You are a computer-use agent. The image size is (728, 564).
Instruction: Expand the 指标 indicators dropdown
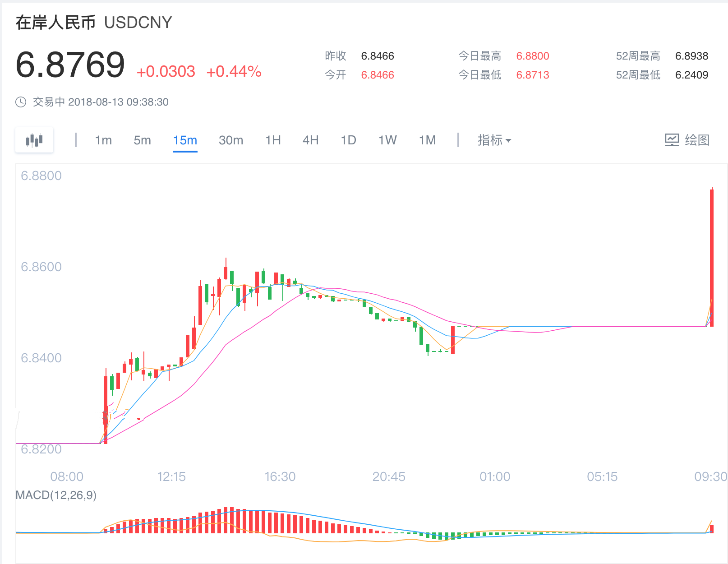pos(494,140)
